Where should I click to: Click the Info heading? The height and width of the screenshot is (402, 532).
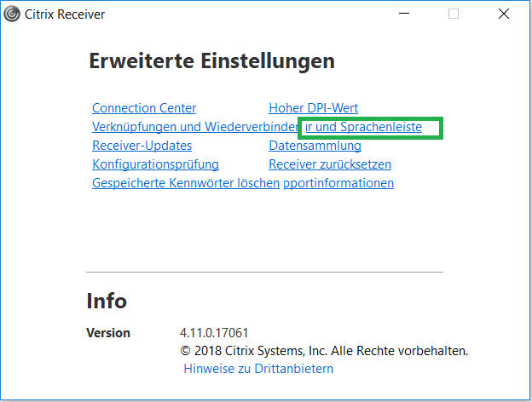pyautogui.click(x=107, y=301)
